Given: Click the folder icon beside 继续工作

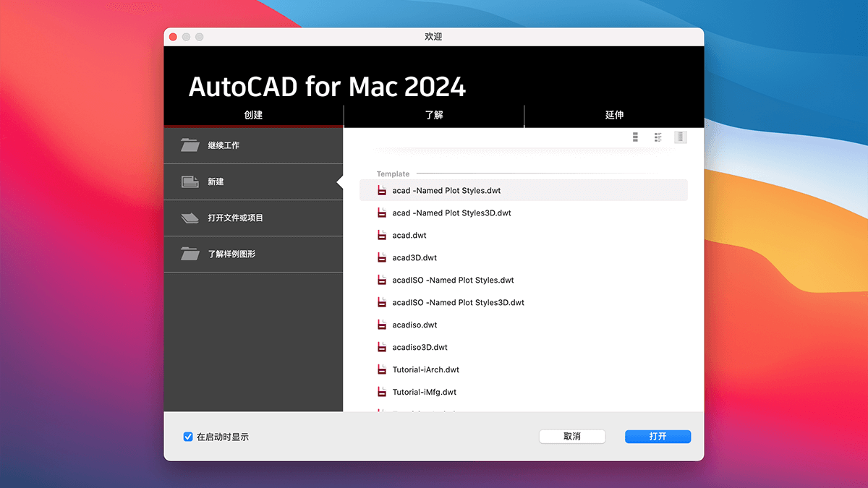Looking at the screenshot, I should pos(190,145).
